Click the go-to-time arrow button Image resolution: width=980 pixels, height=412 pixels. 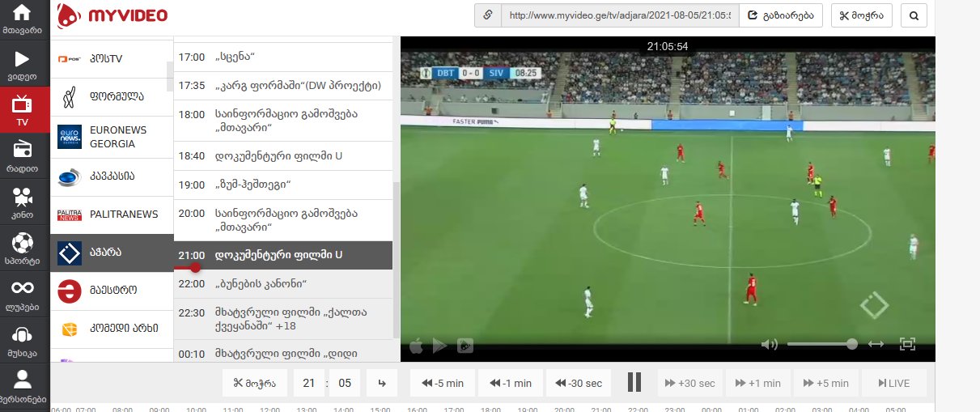point(382,384)
